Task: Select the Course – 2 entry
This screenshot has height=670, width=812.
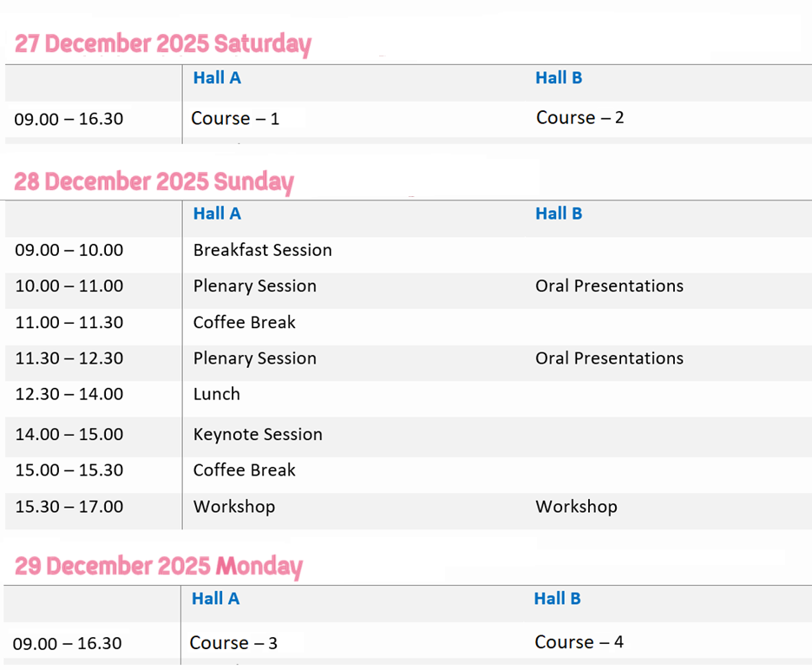Action: tap(580, 118)
